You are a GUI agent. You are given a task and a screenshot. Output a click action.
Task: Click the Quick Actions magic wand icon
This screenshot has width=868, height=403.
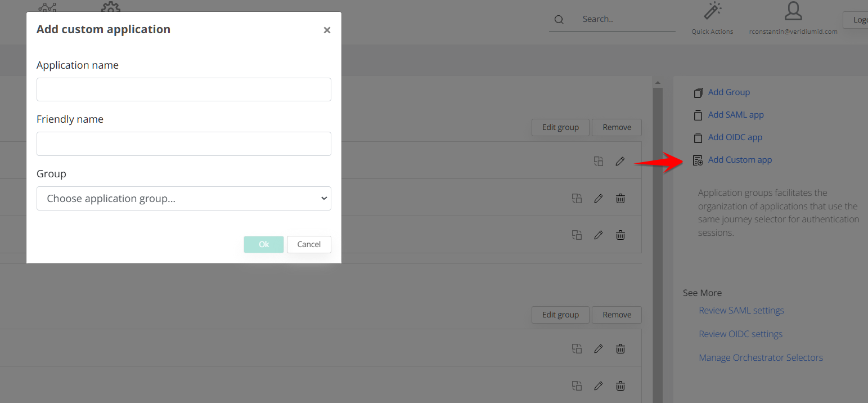click(713, 12)
